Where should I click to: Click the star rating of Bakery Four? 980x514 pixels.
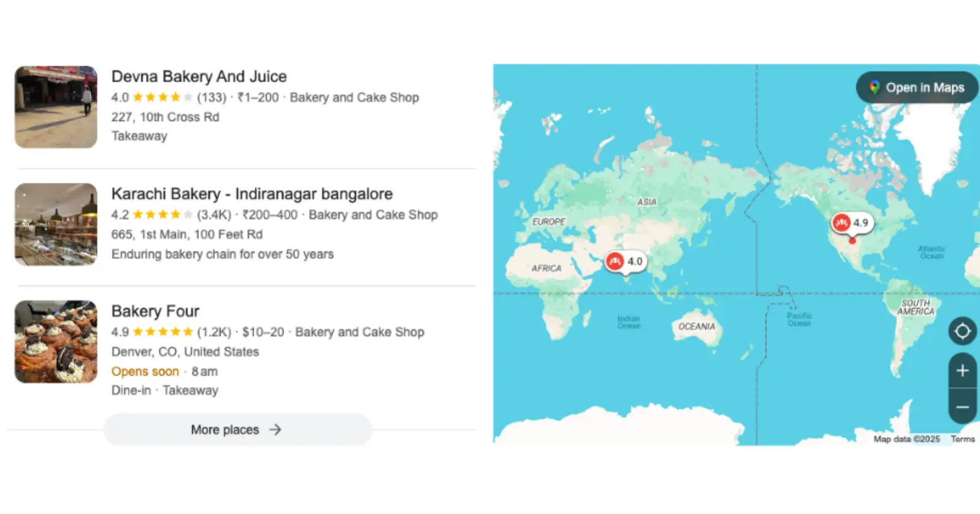(x=162, y=332)
